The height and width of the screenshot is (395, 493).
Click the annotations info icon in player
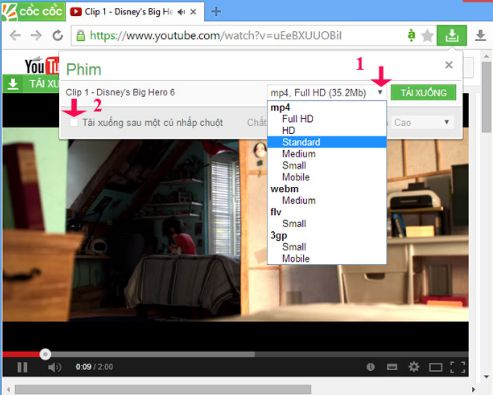pyautogui.click(x=370, y=367)
